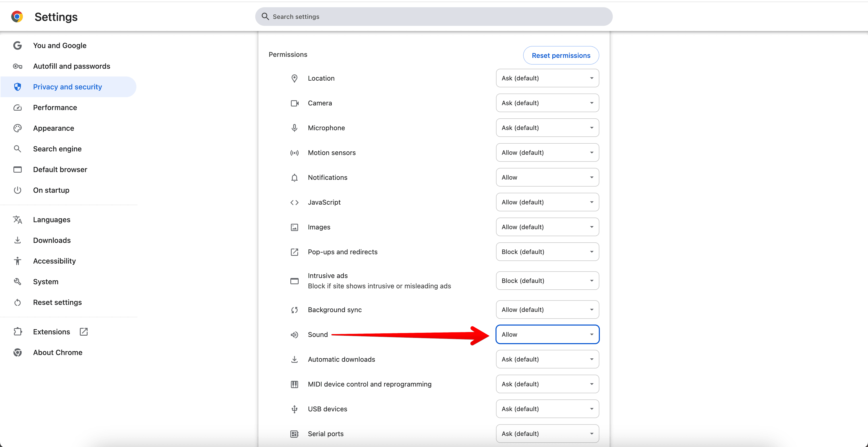Click the magnifier icon in search bar
Viewport: 868px width, 447px height.
[x=265, y=17]
